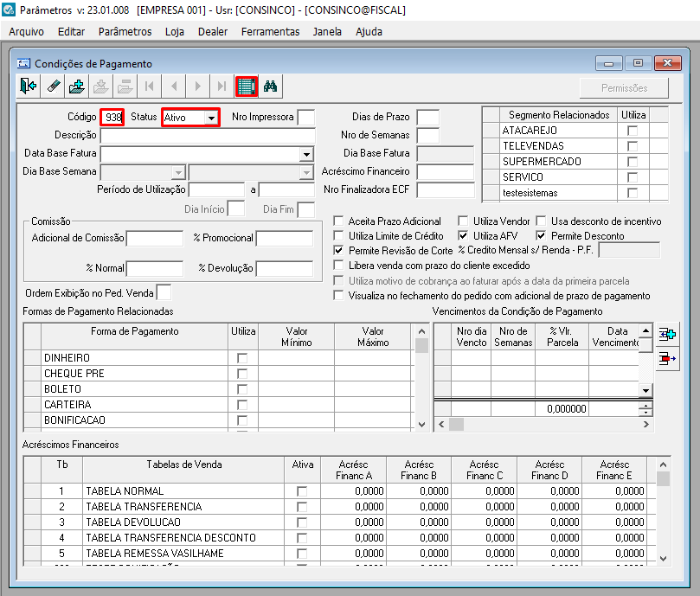
Task: Open the Janela menu
Action: tap(327, 32)
